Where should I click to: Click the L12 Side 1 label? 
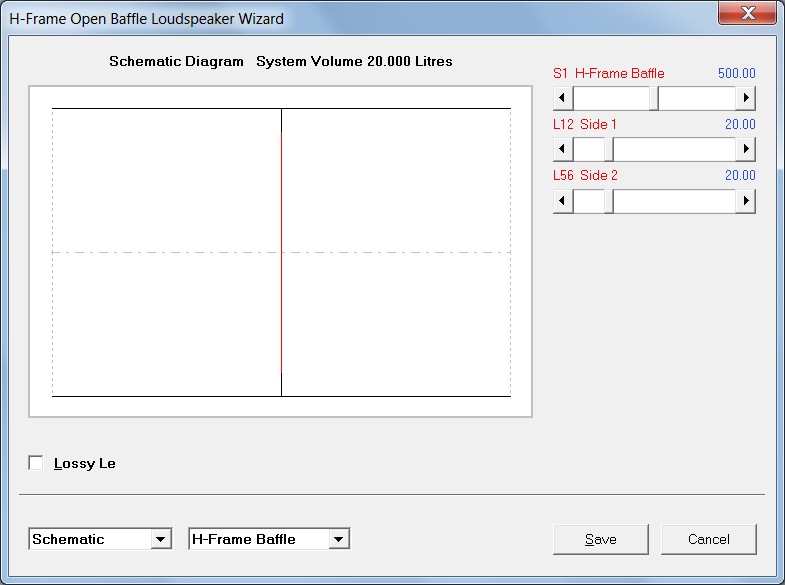[x=585, y=125]
